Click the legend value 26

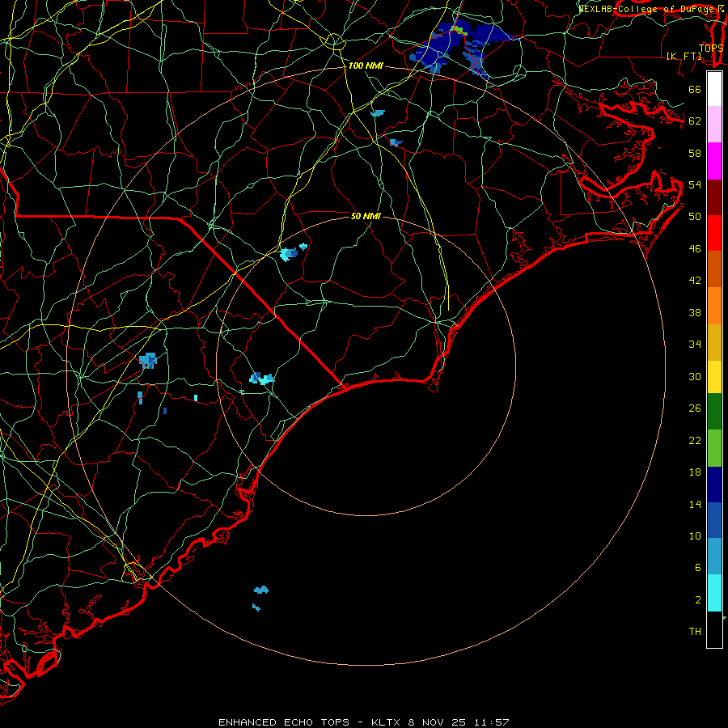coord(695,408)
